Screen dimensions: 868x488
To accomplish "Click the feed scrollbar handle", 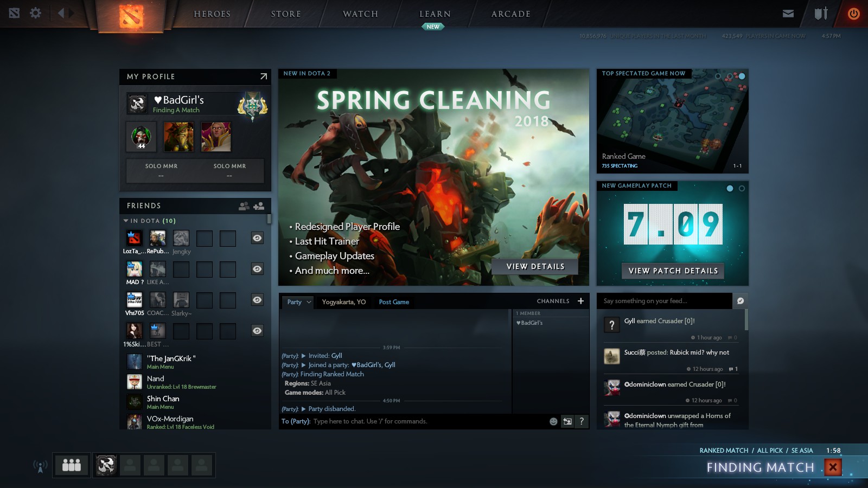I will (x=746, y=319).
